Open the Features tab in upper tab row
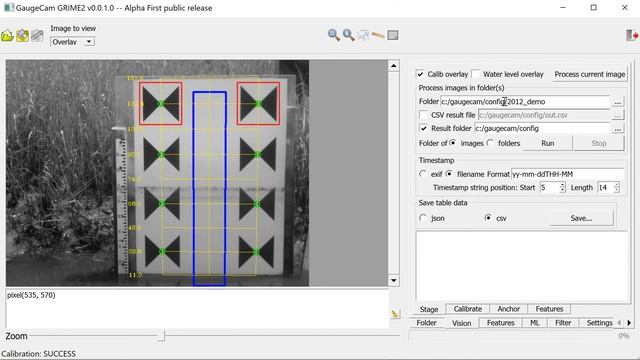The width and height of the screenshot is (640, 360). (x=549, y=309)
